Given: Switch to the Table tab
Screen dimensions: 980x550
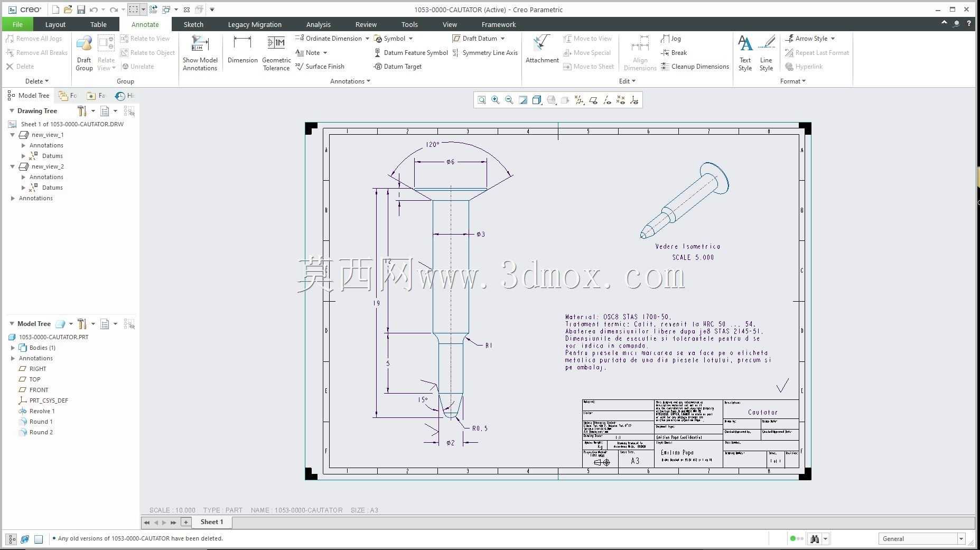Looking at the screenshot, I should pos(98,24).
